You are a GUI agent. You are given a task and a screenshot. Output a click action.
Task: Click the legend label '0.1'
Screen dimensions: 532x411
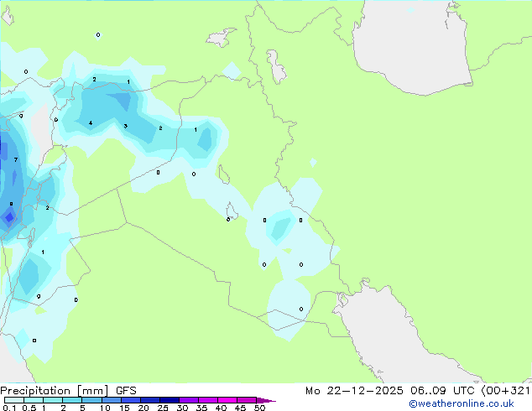pyautogui.click(x=9, y=408)
